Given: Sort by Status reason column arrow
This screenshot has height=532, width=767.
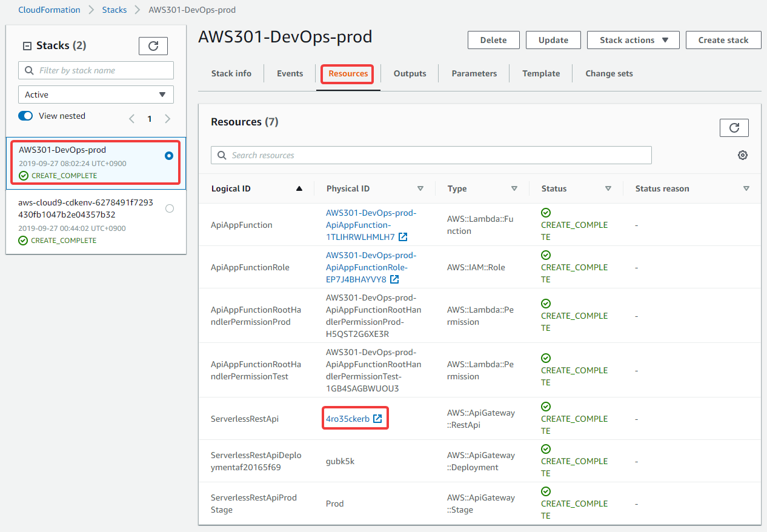Looking at the screenshot, I should [746, 188].
